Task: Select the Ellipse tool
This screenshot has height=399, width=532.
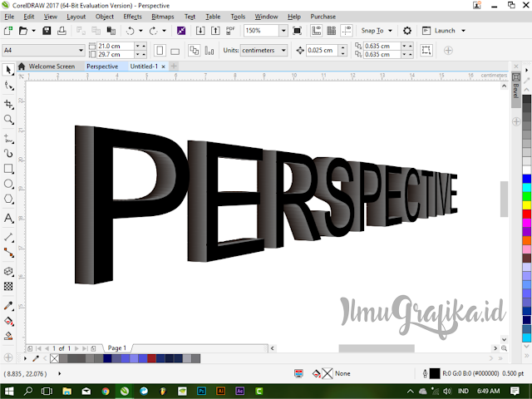Action: pyautogui.click(x=8, y=184)
